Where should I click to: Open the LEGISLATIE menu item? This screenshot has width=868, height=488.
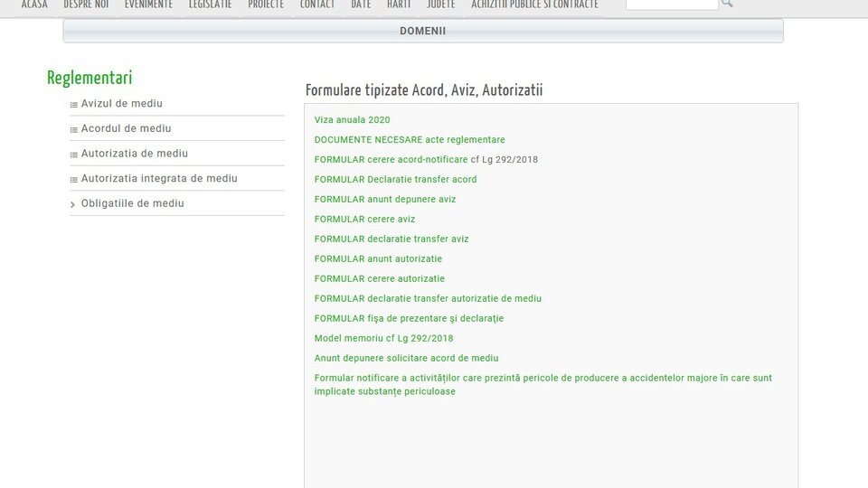click(x=210, y=5)
